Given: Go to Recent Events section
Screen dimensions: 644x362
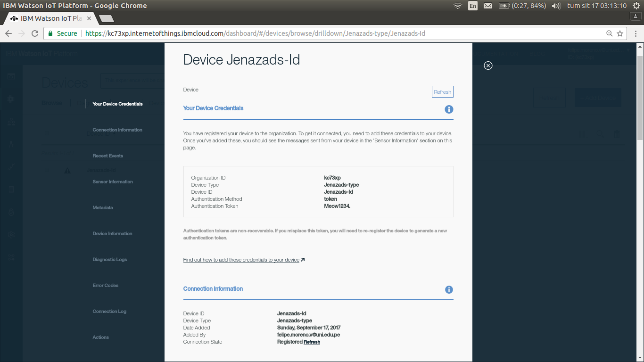Looking at the screenshot, I should [107, 156].
